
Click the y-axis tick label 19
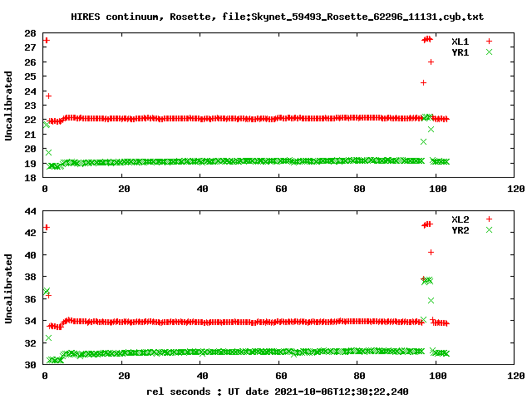30,164
